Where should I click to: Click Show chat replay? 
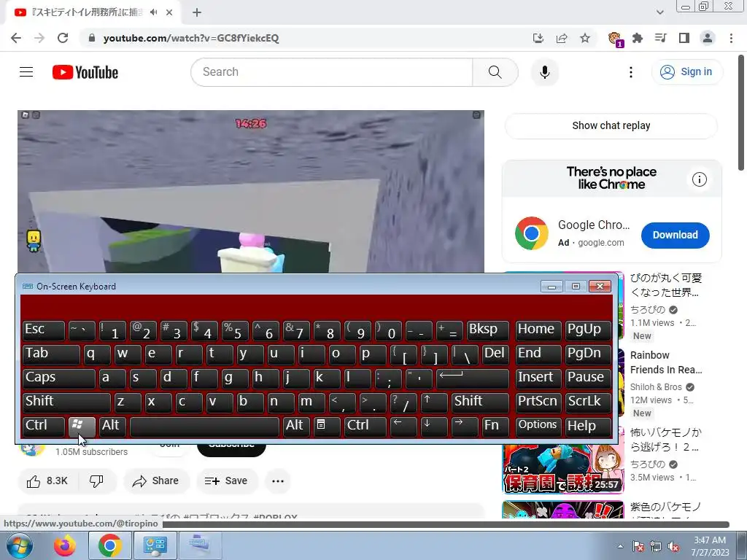(x=611, y=125)
